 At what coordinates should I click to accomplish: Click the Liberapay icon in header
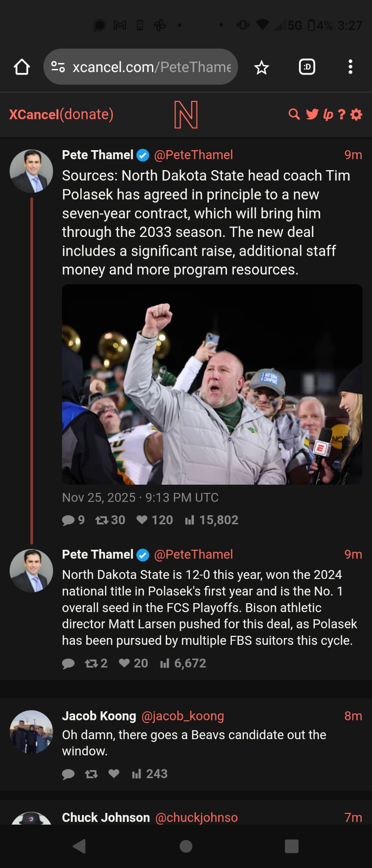click(x=328, y=114)
